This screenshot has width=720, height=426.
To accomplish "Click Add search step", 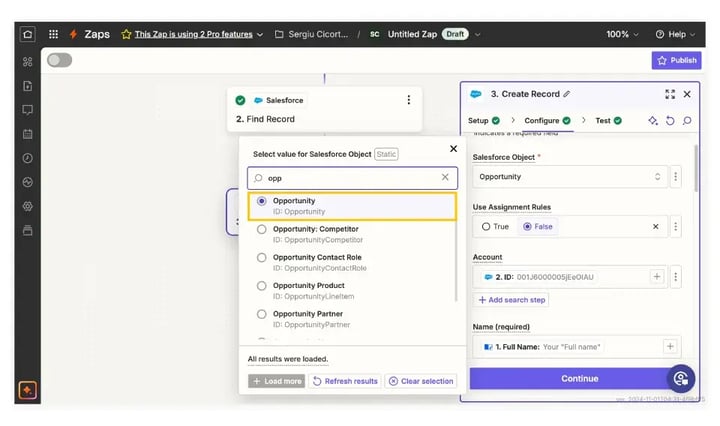I will [x=511, y=300].
